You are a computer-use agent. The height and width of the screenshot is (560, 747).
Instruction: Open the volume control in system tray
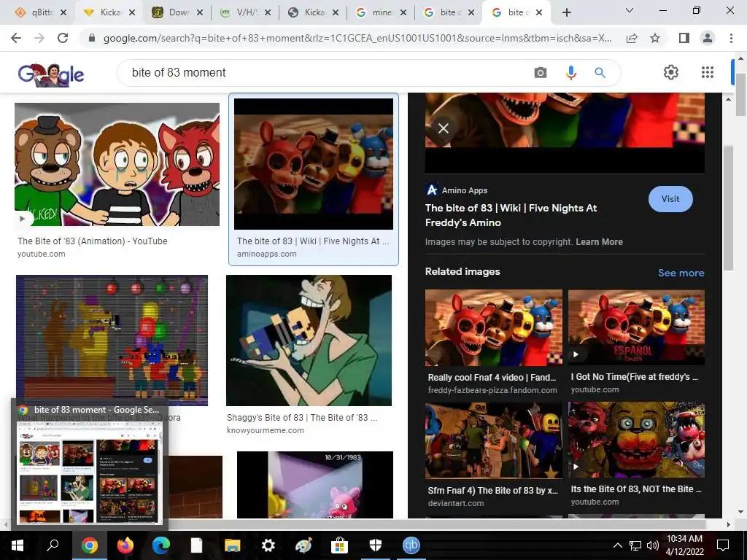point(652,545)
